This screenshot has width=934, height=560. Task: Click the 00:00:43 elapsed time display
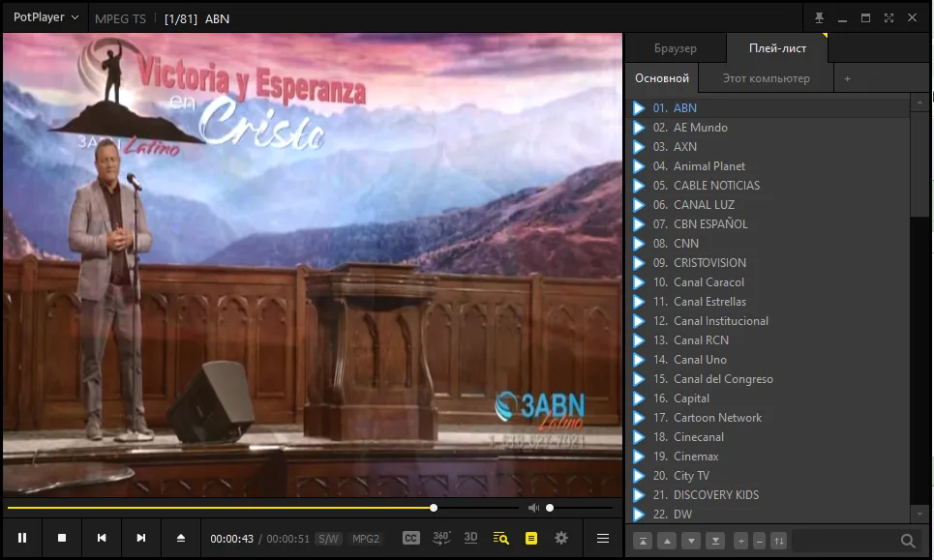[x=231, y=539]
